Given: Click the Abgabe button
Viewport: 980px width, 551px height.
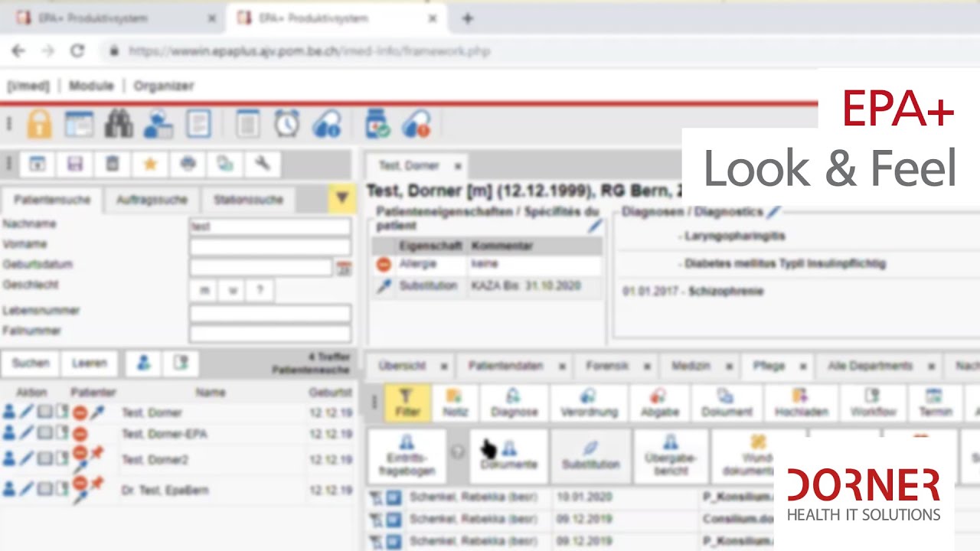Looking at the screenshot, I should (659, 403).
